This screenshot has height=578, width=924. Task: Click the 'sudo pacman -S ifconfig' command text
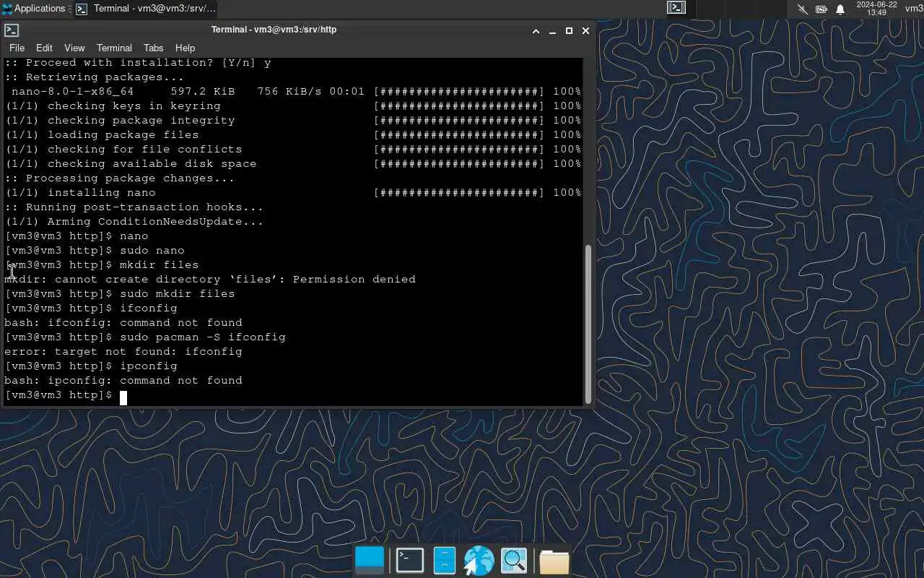pyautogui.click(x=203, y=337)
